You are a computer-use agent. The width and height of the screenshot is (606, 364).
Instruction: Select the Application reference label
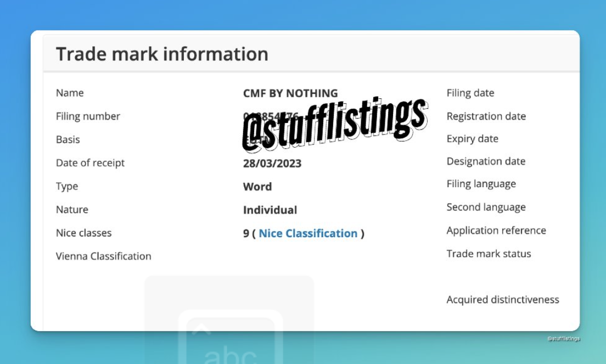point(496,231)
